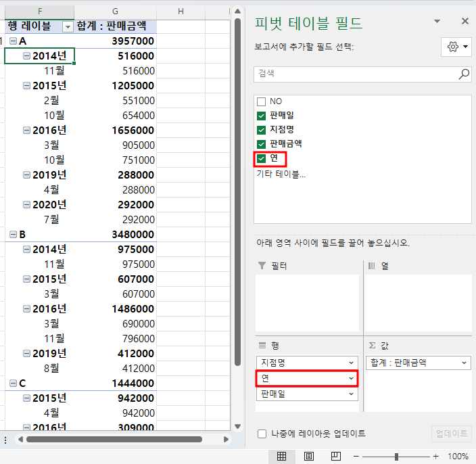Click the horizontal scroll right arrow
This screenshot has height=464, width=476.
226,440
